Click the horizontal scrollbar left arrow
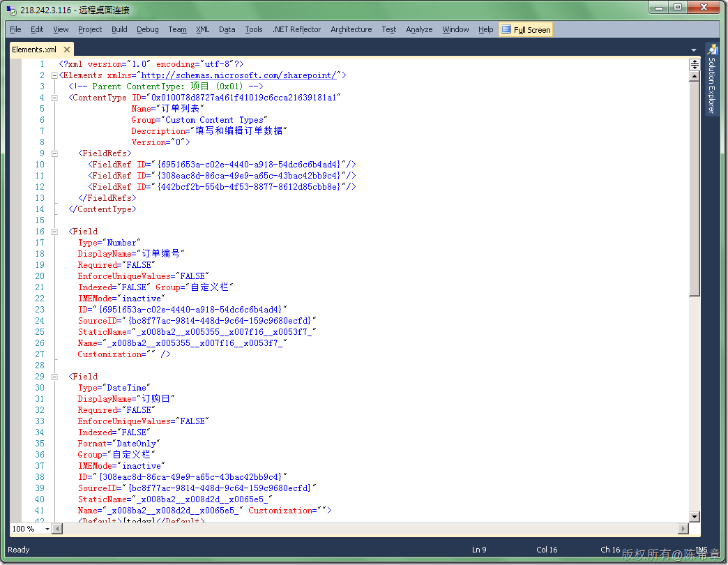728x565 pixels. tap(58, 528)
